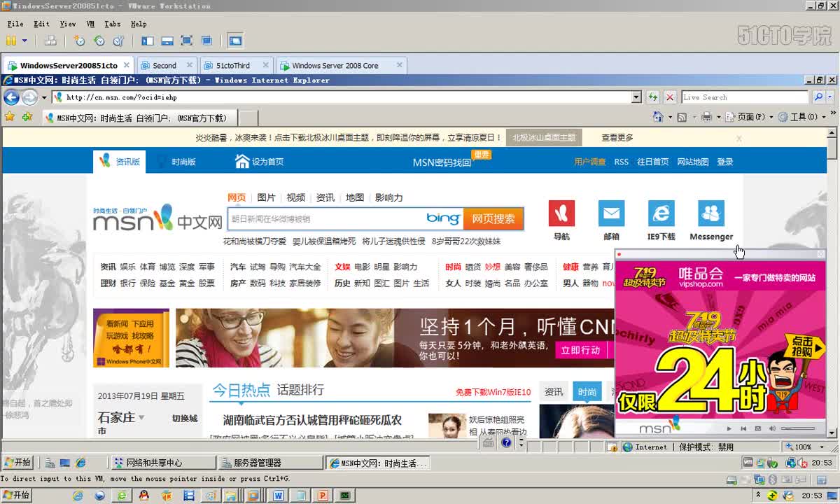Click the revert to snapshot icon
The height and width of the screenshot is (504, 840).
pos(99,41)
